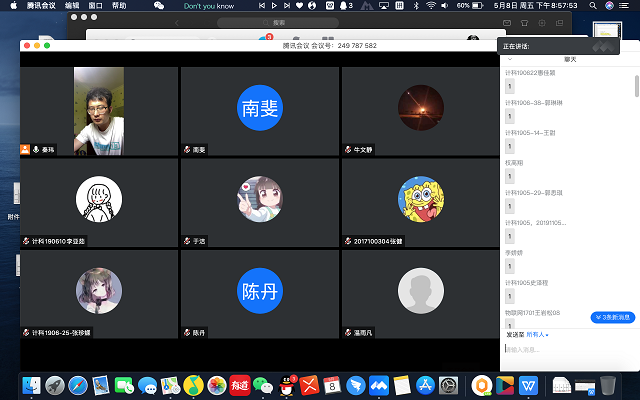The height and width of the screenshot is (400, 640).
Task: Click the WeChat icon in the menu bar
Action: click(x=158, y=6)
